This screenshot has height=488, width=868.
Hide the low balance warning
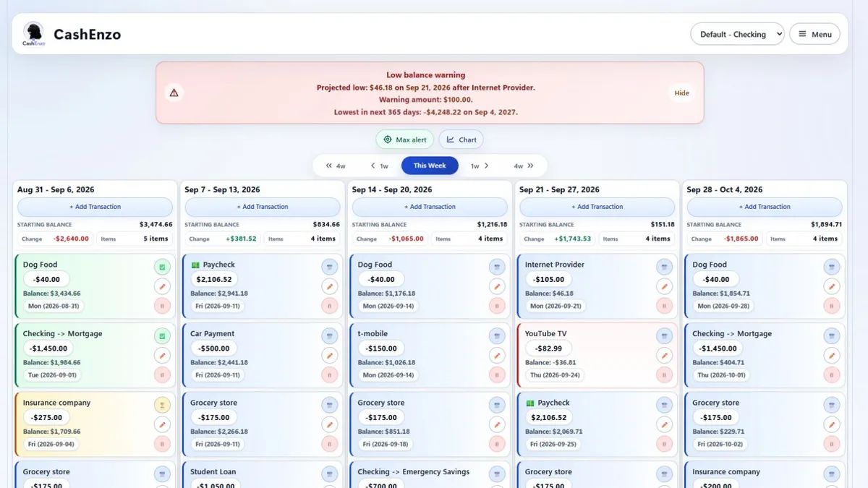[x=682, y=93]
